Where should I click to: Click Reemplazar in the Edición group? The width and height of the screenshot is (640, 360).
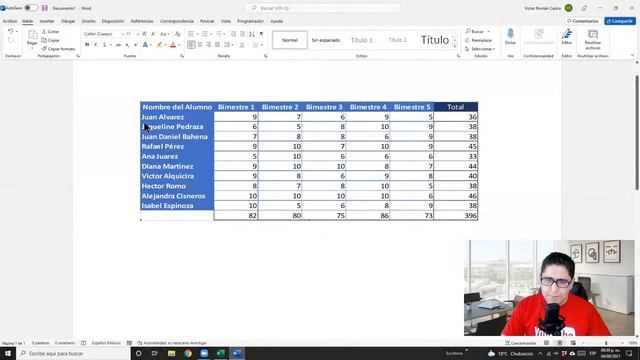pos(479,40)
